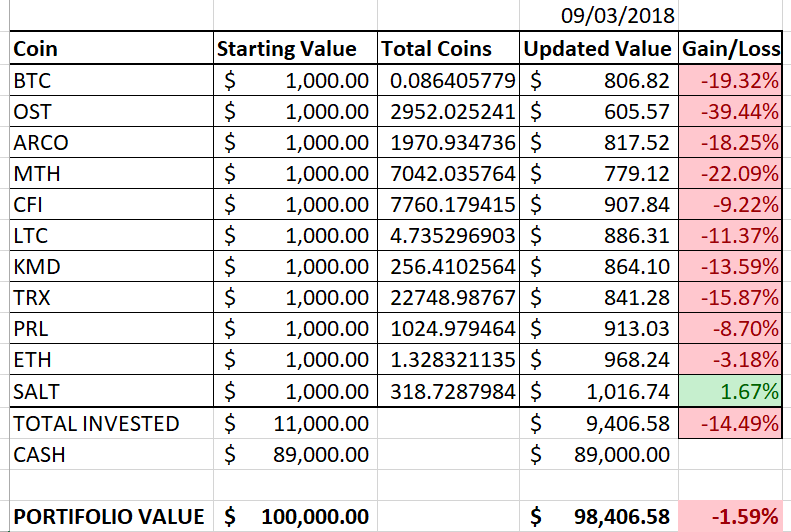Screen dimensions: 791x532
Task: Click CASH updated value 89,000.00 cell
Action: 598,454
